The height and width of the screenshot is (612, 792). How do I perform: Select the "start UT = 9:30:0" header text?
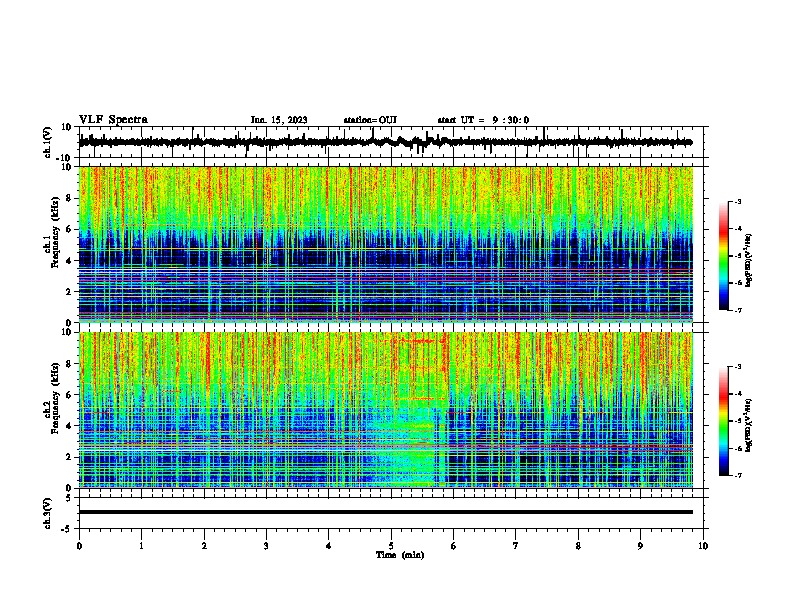[x=483, y=120]
